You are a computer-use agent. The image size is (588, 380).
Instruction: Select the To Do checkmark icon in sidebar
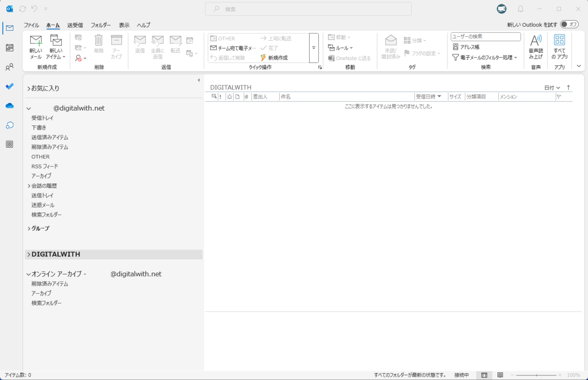(x=9, y=86)
